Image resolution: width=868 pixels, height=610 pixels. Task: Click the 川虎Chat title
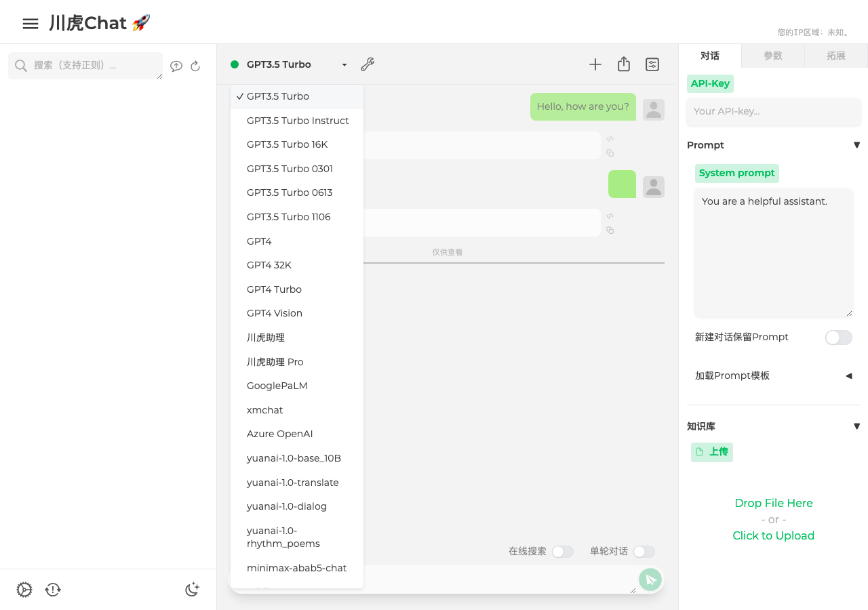pyautogui.click(x=100, y=24)
